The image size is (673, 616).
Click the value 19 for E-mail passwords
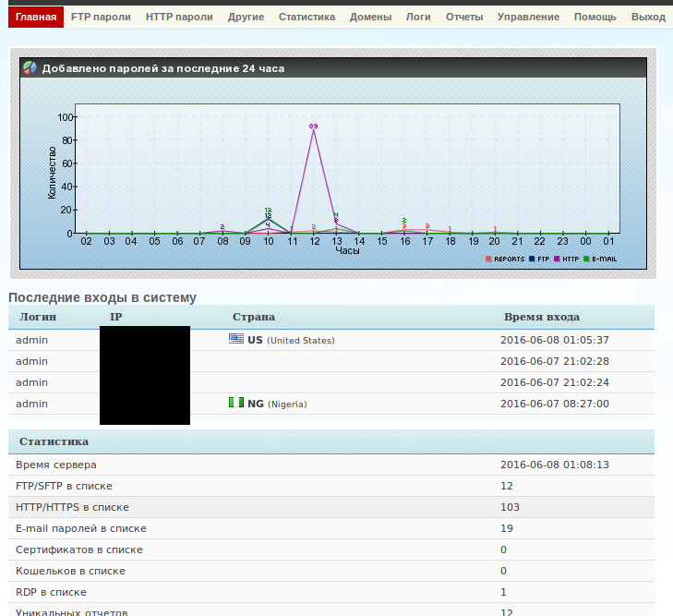507,528
